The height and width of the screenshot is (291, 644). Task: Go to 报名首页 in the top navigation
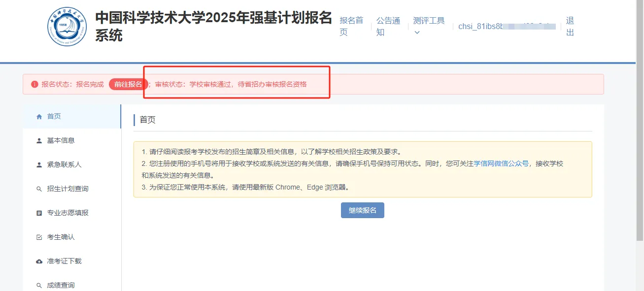pos(351,27)
